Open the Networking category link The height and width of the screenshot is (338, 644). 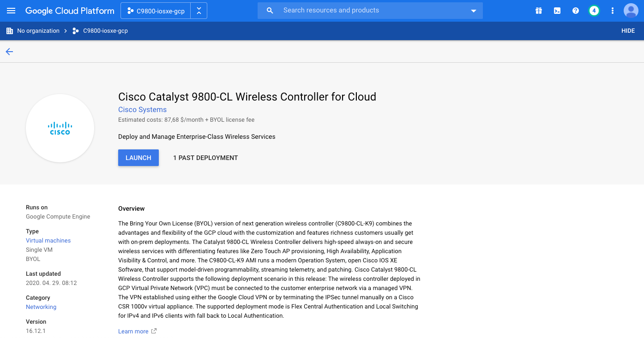point(41,307)
